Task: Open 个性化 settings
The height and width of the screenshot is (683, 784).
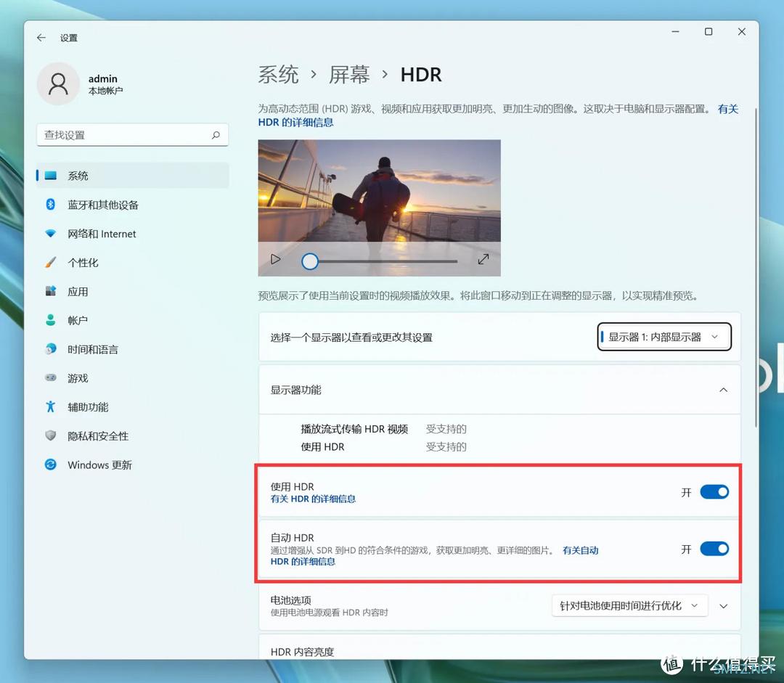Action: click(x=133, y=263)
